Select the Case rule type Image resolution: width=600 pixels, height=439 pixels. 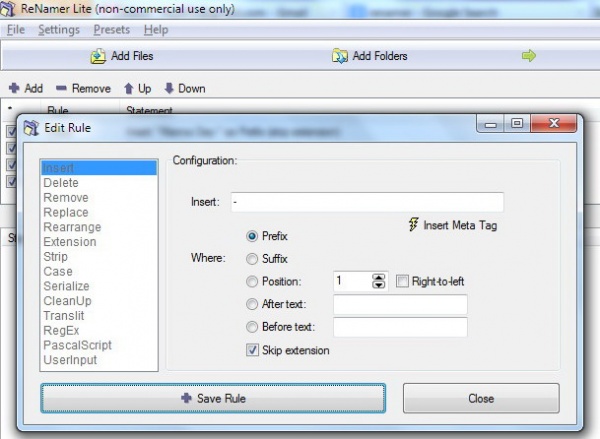point(99,271)
